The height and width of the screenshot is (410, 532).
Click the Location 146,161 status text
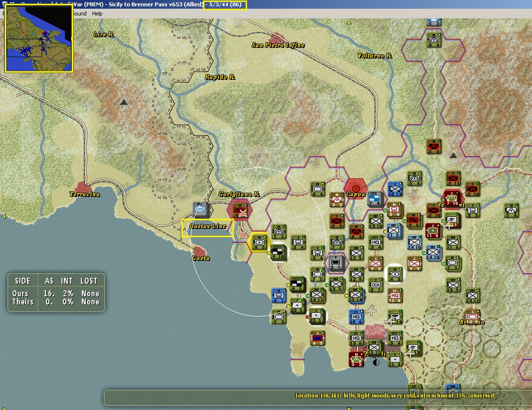point(397,395)
